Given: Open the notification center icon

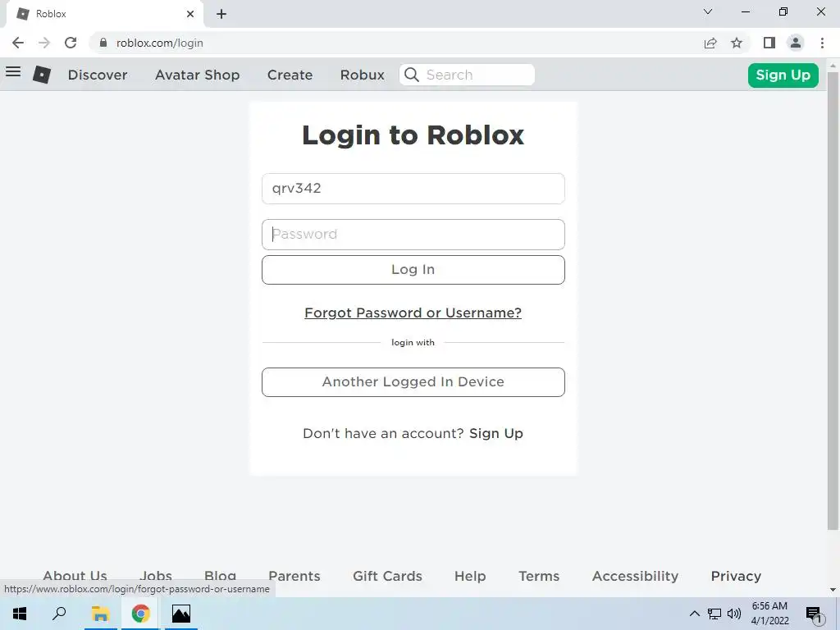Looking at the screenshot, I should 815,615.
